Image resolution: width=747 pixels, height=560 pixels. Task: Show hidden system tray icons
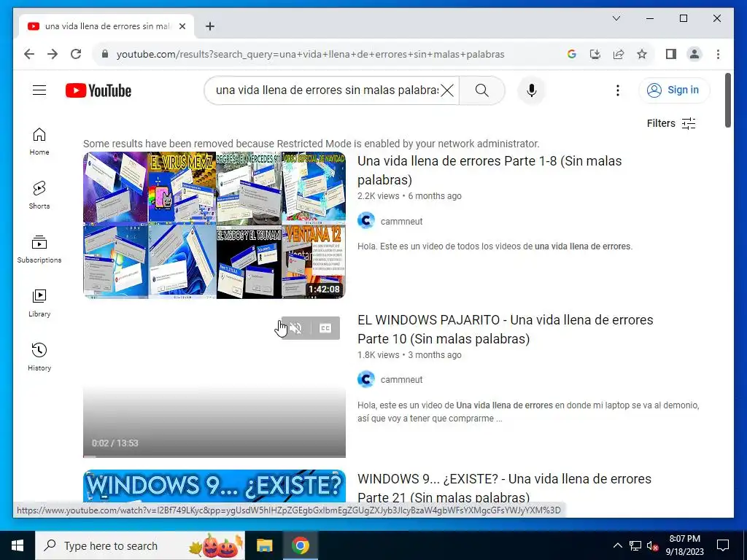point(617,545)
